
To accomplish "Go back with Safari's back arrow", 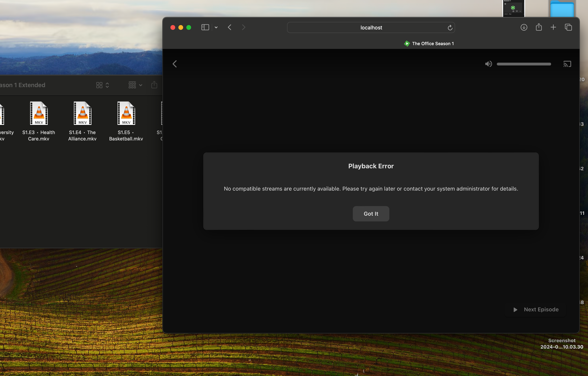I will [x=229, y=27].
